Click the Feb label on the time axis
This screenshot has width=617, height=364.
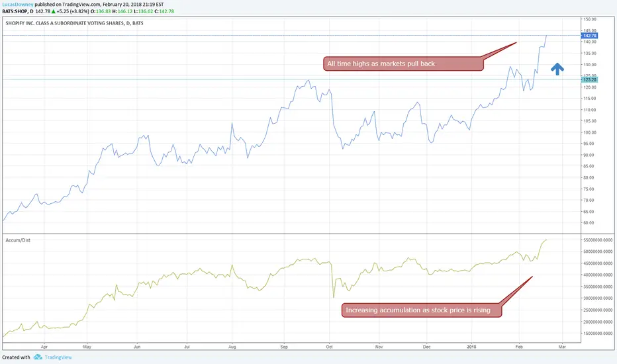coord(519,347)
